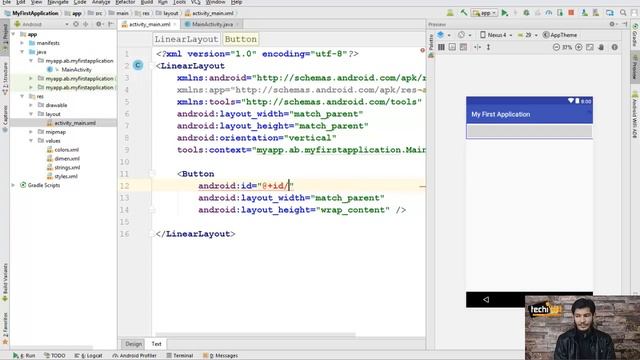This screenshot has height=360, width=640.
Task: Open the Messages tool window
Action: click(221, 356)
